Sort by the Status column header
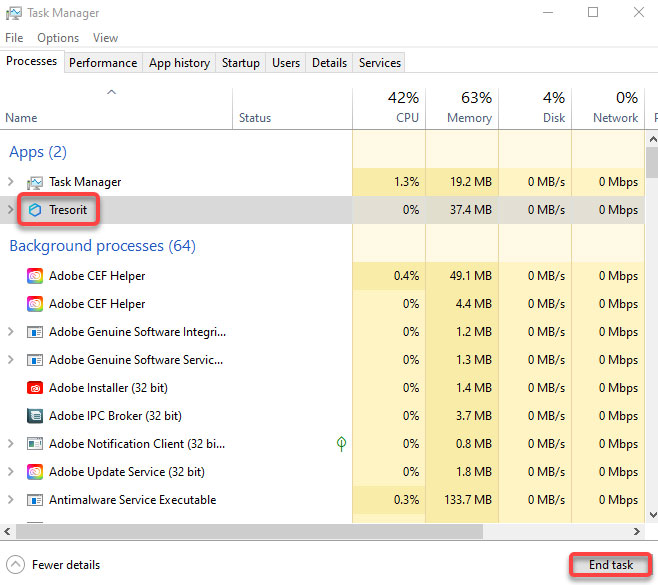 coord(292,109)
